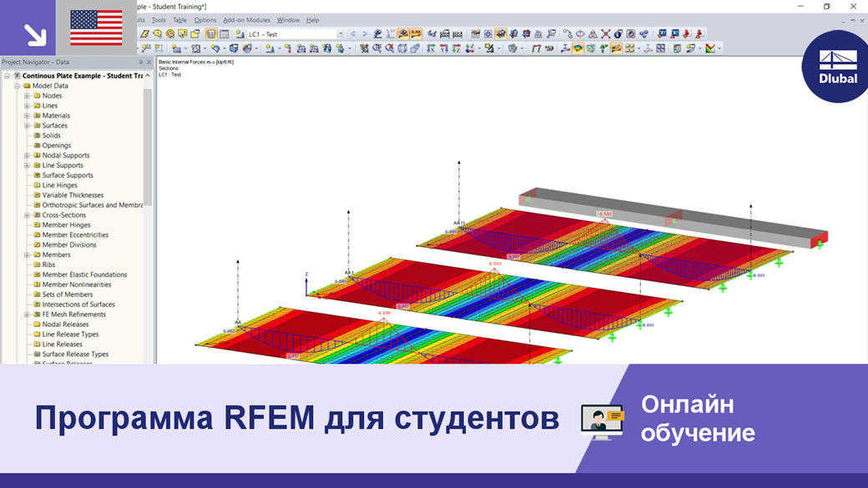
Task: Click the view in Z direction icon
Action: 457,48
